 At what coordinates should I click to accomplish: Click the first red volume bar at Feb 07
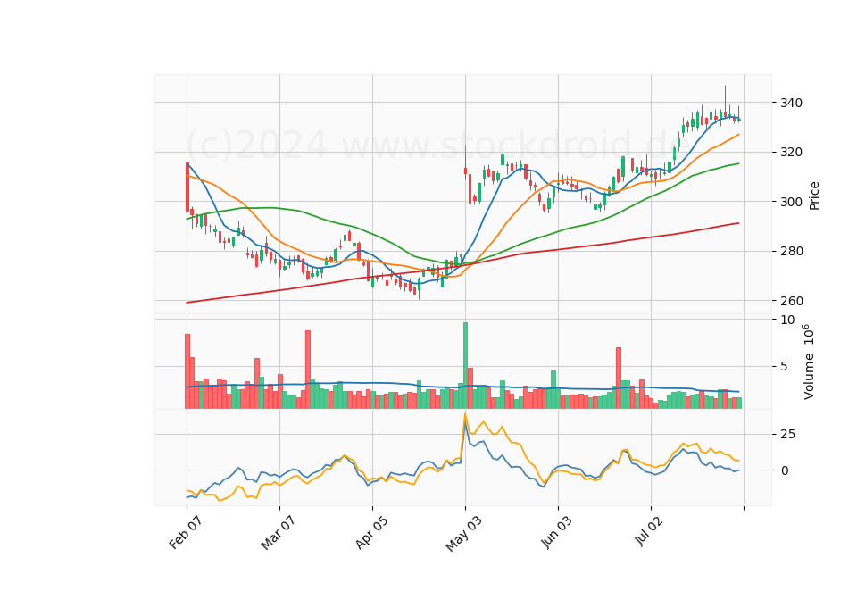click(187, 371)
